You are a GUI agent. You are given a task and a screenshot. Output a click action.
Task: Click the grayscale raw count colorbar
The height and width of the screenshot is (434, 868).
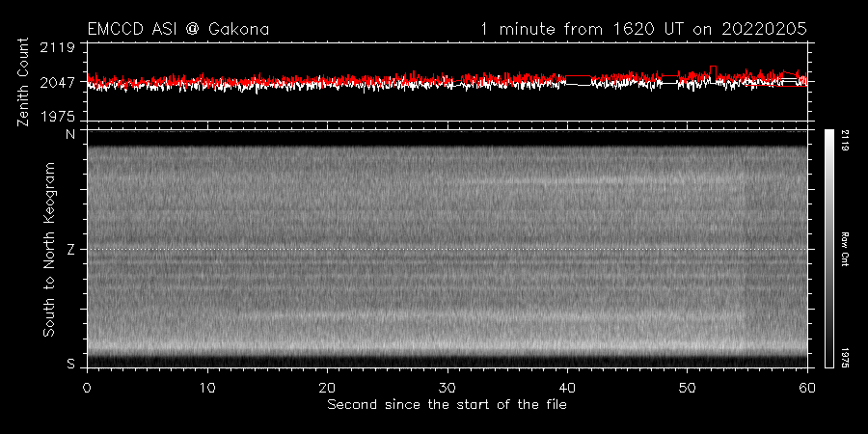pyautogui.click(x=828, y=249)
